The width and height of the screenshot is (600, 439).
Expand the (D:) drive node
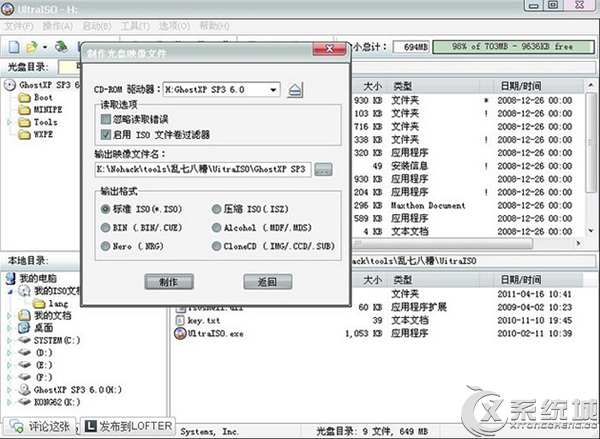(x=10, y=353)
